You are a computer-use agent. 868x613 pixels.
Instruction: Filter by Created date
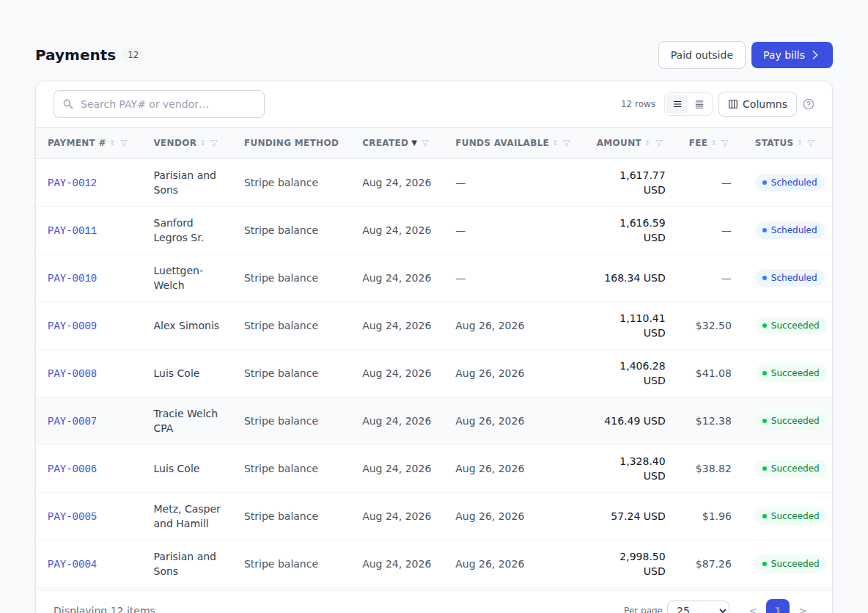pyautogui.click(x=425, y=143)
